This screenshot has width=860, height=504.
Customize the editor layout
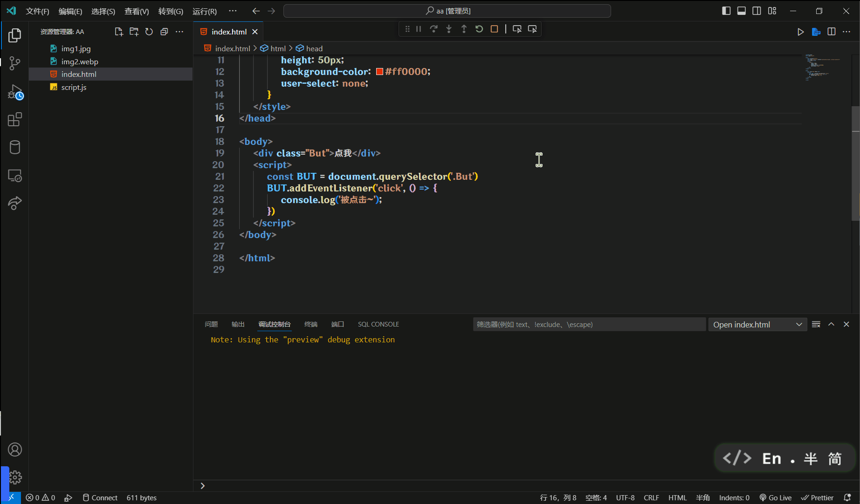click(x=772, y=11)
